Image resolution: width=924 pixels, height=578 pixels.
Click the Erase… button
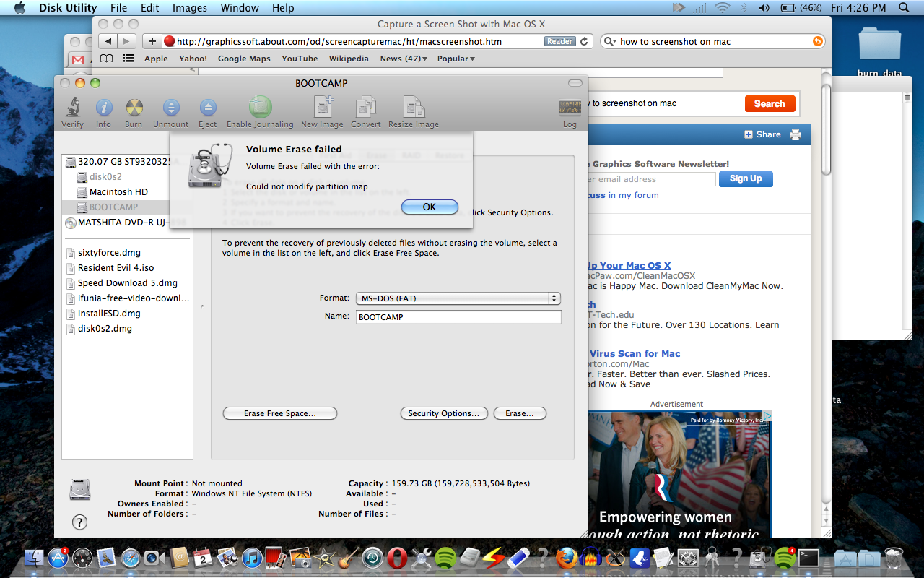click(x=520, y=413)
